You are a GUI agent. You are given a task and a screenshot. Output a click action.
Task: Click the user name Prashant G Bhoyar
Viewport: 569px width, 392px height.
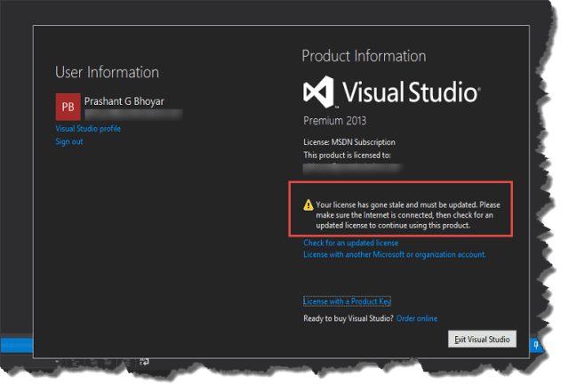coord(124,100)
